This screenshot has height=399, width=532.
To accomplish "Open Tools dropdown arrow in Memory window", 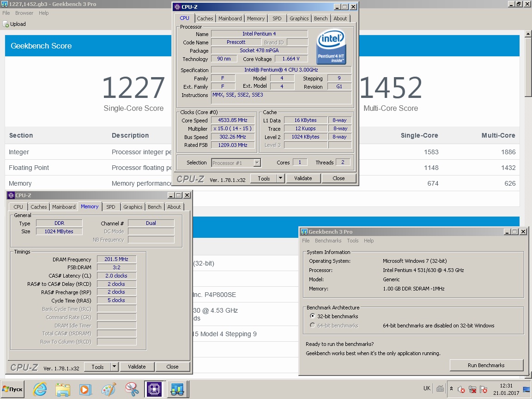I will click(114, 366).
